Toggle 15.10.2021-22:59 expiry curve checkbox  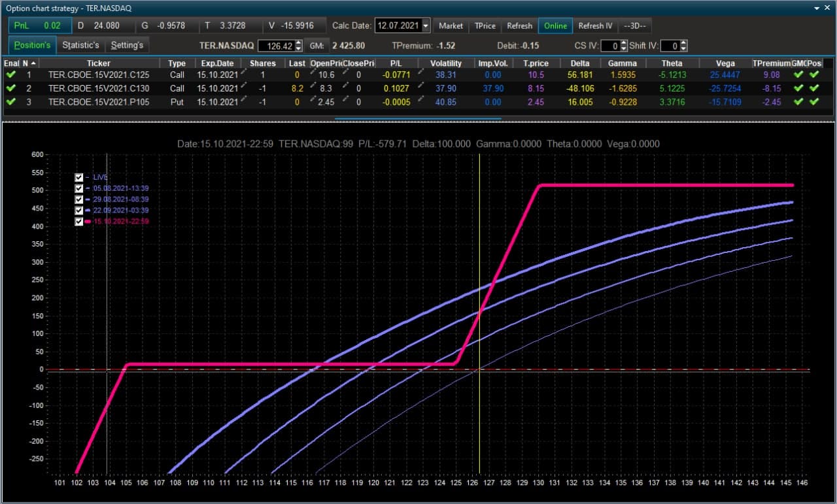(79, 222)
